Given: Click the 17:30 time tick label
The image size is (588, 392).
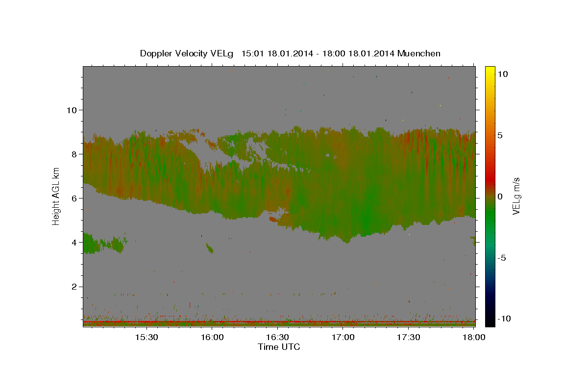Looking at the screenshot, I should (x=409, y=337).
